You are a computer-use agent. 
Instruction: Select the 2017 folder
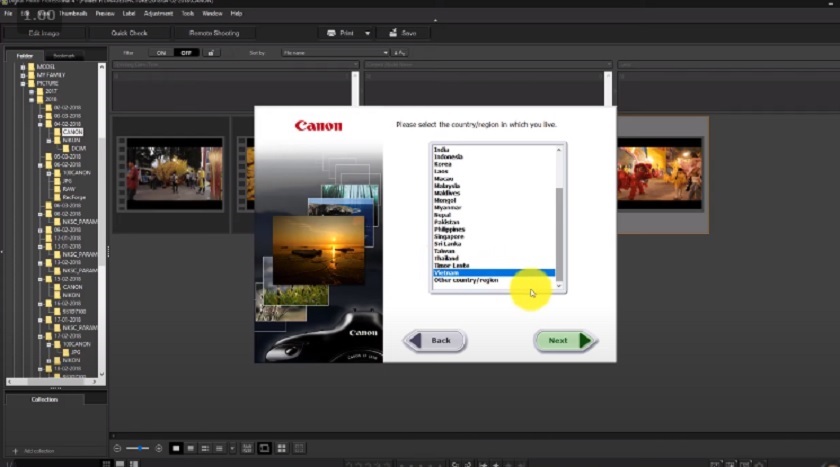click(x=50, y=92)
